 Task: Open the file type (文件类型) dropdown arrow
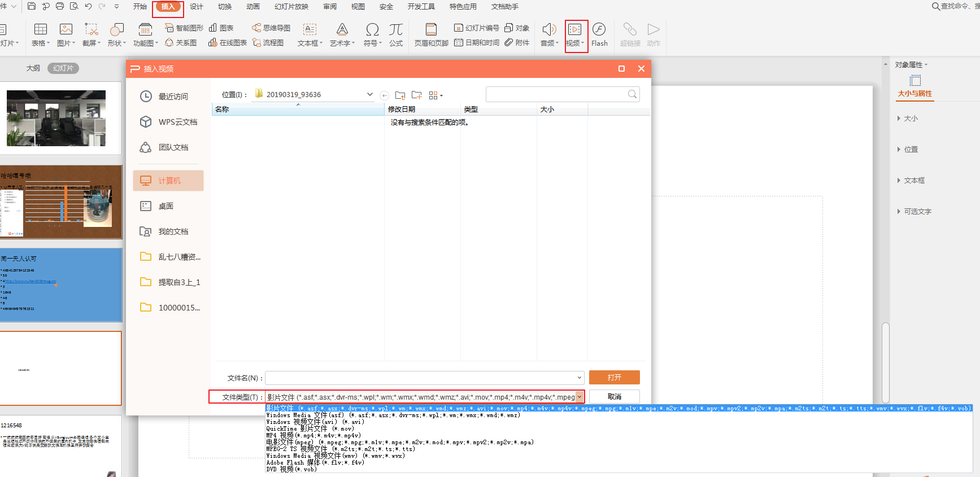click(x=580, y=397)
